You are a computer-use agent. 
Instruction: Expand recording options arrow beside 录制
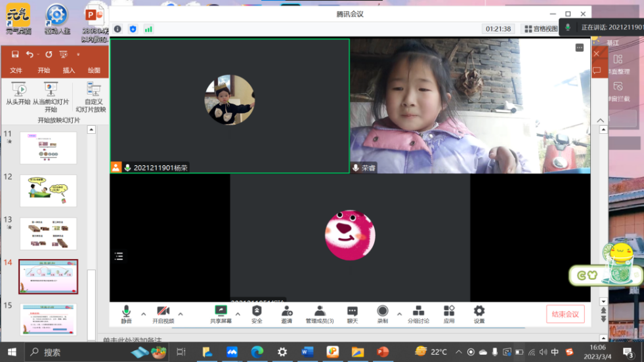click(399, 314)
